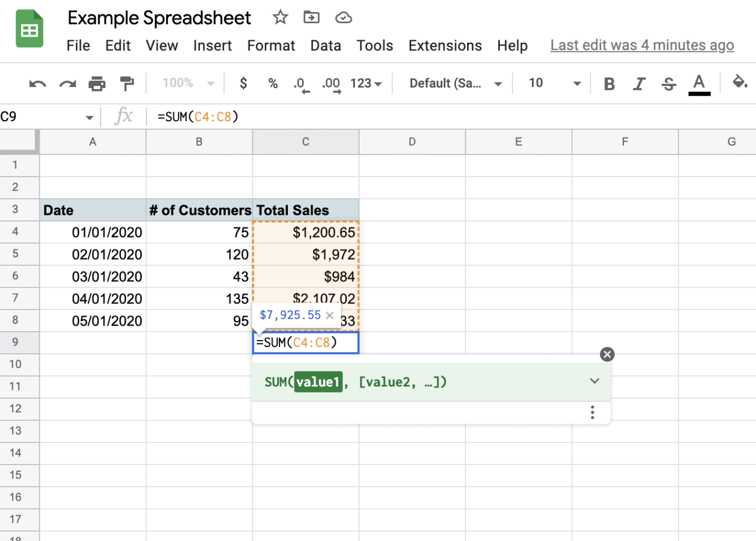756x541 pixels.
Task: Open the Last edit was 4 minutes ago link
Action: (642, 45)
